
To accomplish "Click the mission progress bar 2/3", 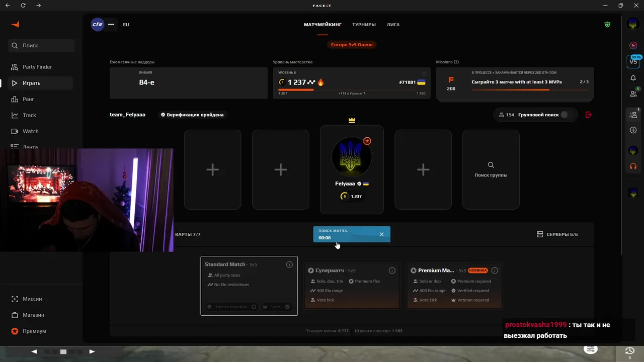I will coord(530,90).
